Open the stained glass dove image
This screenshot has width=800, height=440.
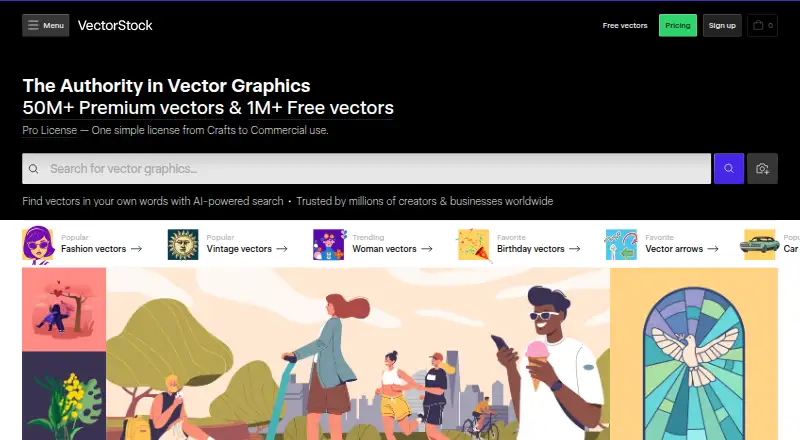pos(694,354)
